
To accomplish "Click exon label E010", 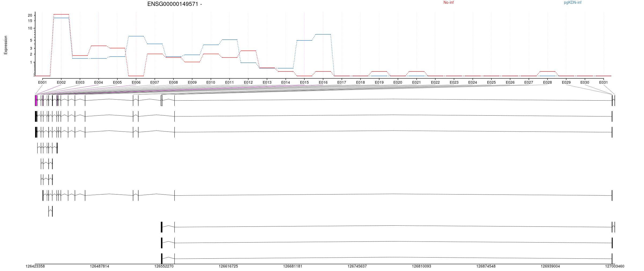I will (x=211, y=82).
